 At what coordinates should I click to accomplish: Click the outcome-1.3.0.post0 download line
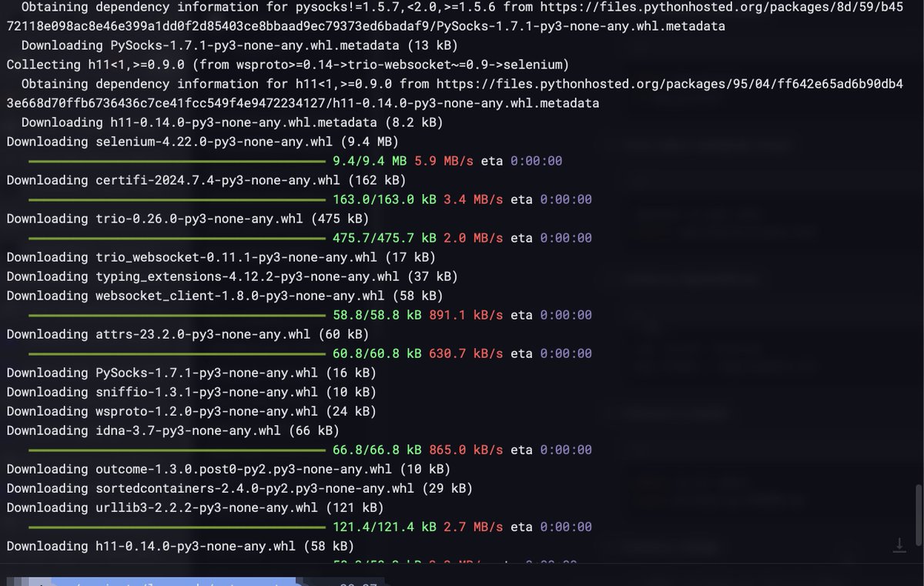tap(228, 469)
